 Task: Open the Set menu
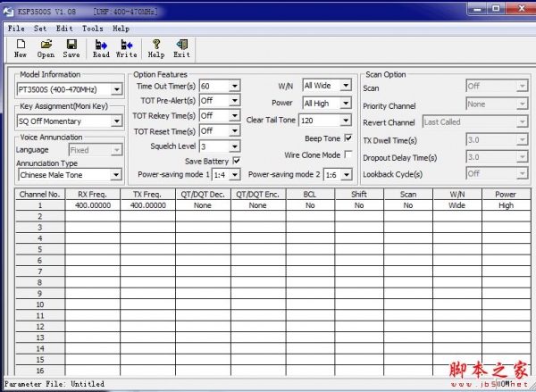click(x=40, y=29)
